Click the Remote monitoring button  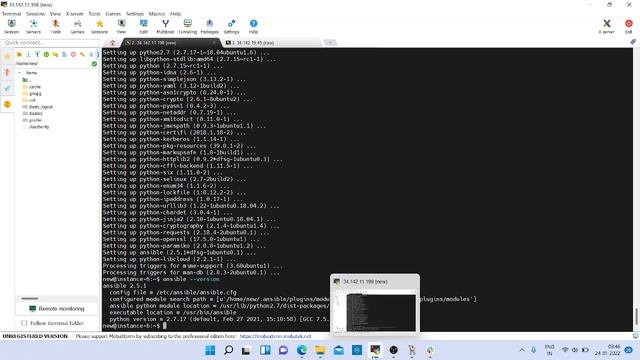click(57, 309)
